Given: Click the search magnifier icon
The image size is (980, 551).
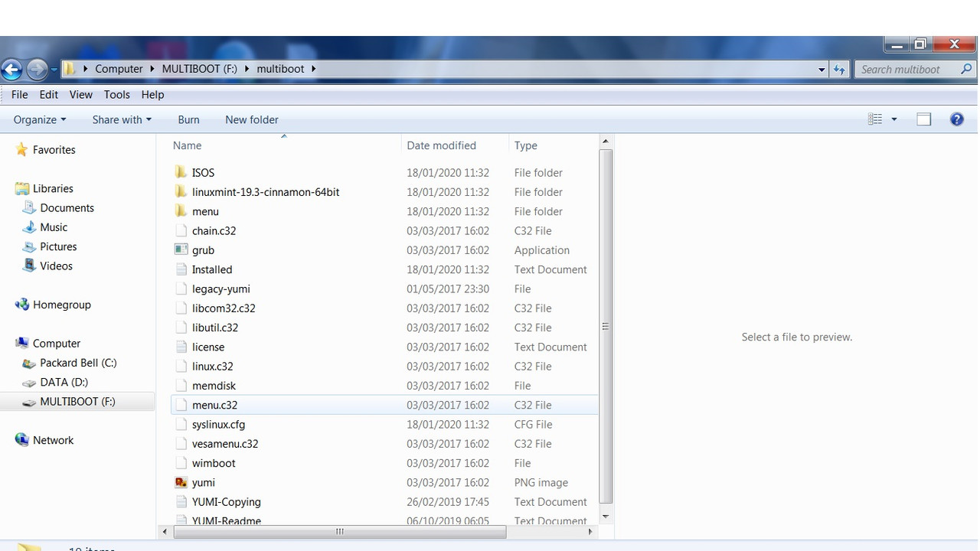Looking at the screenshot, I should pyautogui.click(x=966, y=69).
